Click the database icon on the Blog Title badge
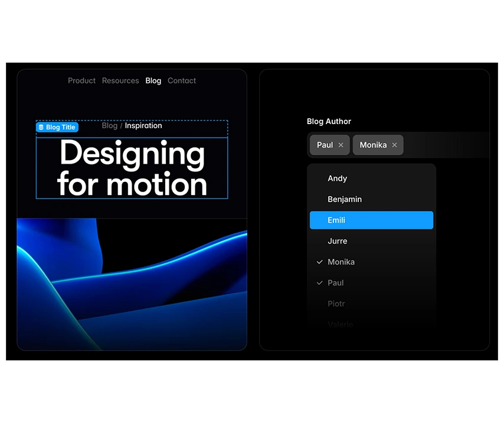504x423 pixels. tap(41, 127)
